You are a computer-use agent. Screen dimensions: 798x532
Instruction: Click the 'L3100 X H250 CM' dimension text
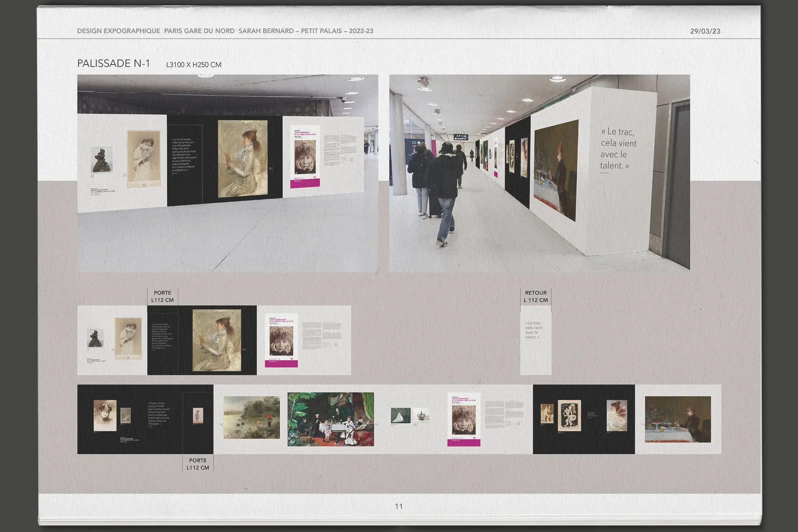pyautogui.click(x=194, y=65)
